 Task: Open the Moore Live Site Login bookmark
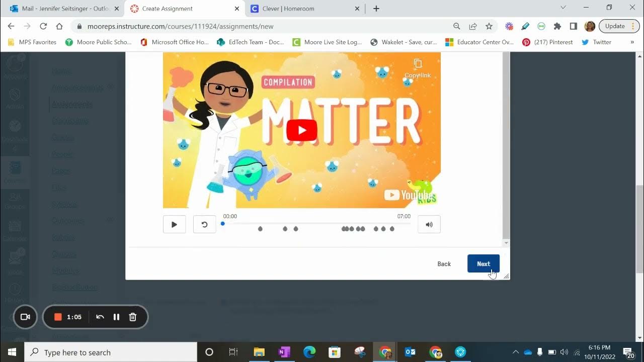(x=328, y=42)
